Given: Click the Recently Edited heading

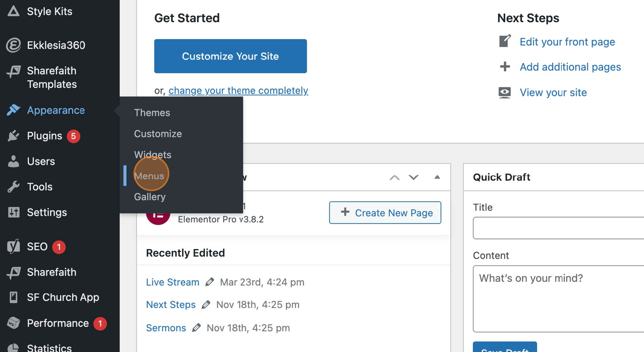Looking at the screenshot, I should pos(185,253).
